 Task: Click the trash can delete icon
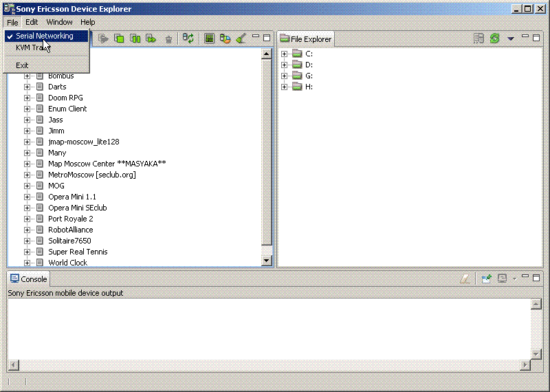point(168,39)
